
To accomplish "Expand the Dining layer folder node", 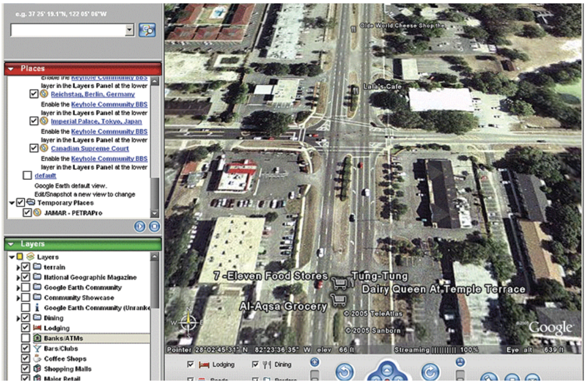I will (18, 318).
